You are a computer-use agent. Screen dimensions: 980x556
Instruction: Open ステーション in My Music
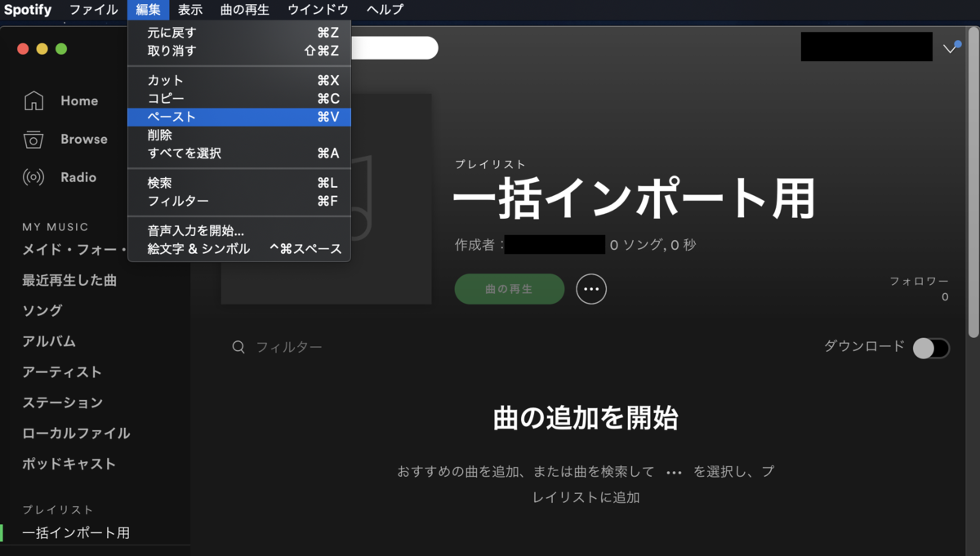62,403
